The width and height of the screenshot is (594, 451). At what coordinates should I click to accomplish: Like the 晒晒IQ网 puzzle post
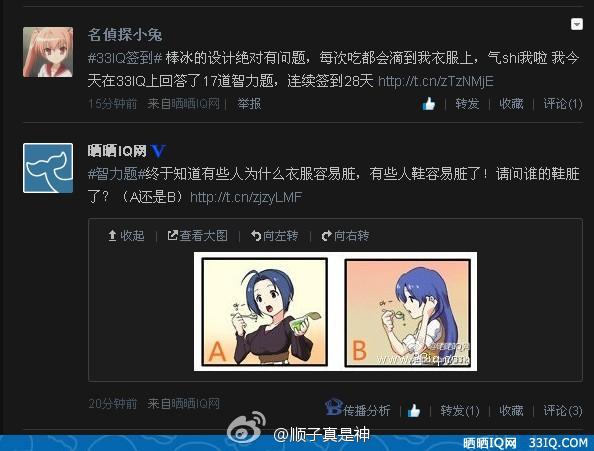tap(414, 410)
